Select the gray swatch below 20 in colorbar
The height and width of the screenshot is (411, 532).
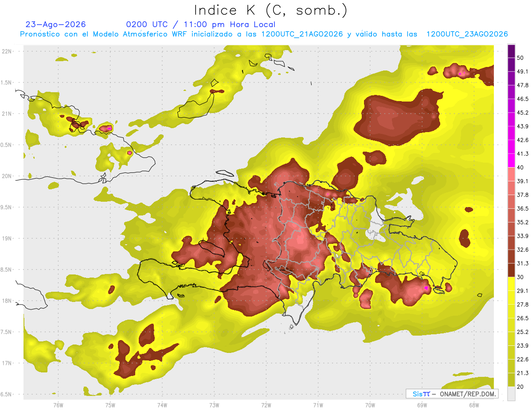pos(511,394)
